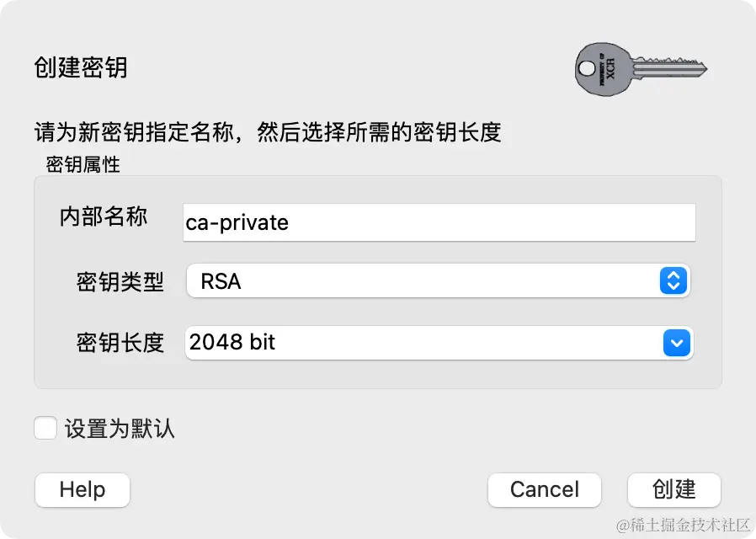Click the 内部名称 label
The image size is (756, 539).
coord(104,217)
